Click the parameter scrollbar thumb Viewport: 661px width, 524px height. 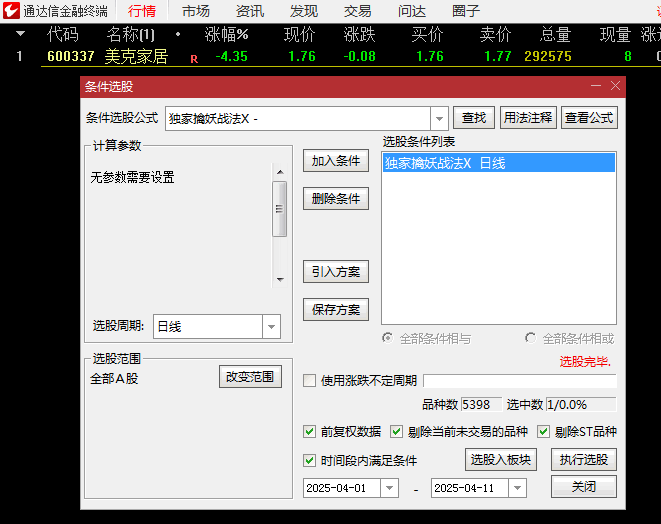tap(279, 209)
